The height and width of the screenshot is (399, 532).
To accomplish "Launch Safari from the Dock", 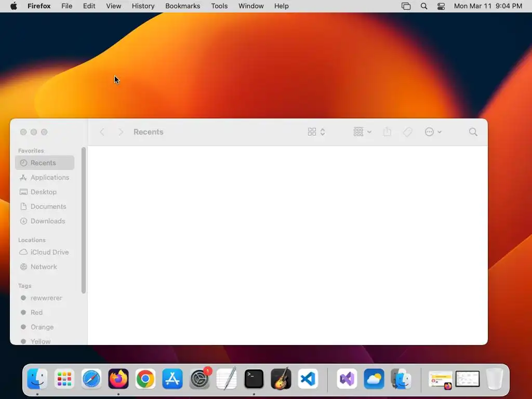I will 91,379.
